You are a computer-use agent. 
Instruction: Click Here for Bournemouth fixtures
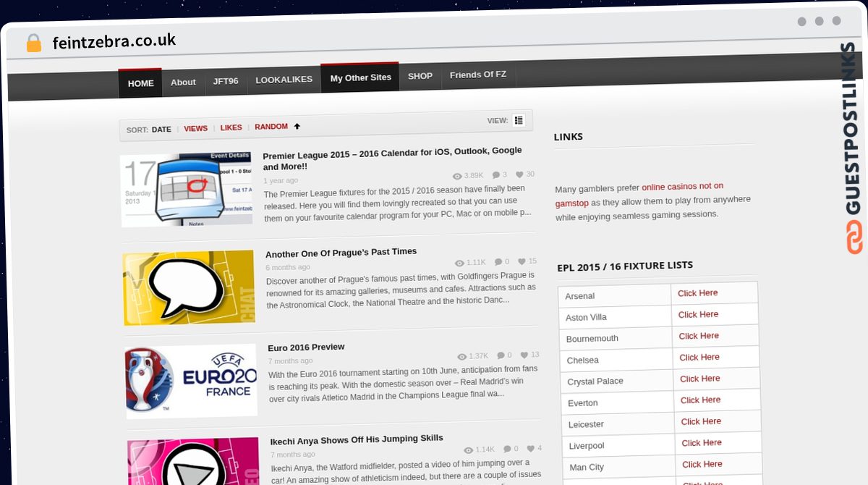pyautogui.click(x=699, y=336)
